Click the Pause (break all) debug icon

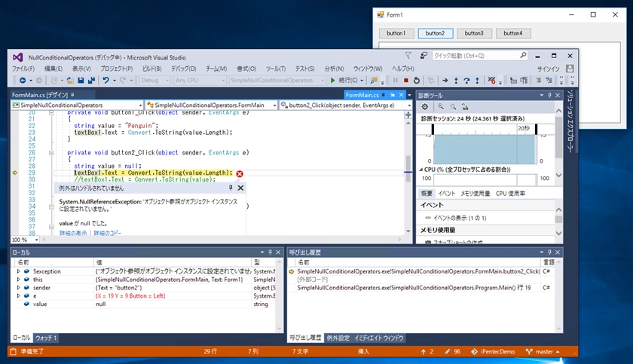[x=395, y=81]
